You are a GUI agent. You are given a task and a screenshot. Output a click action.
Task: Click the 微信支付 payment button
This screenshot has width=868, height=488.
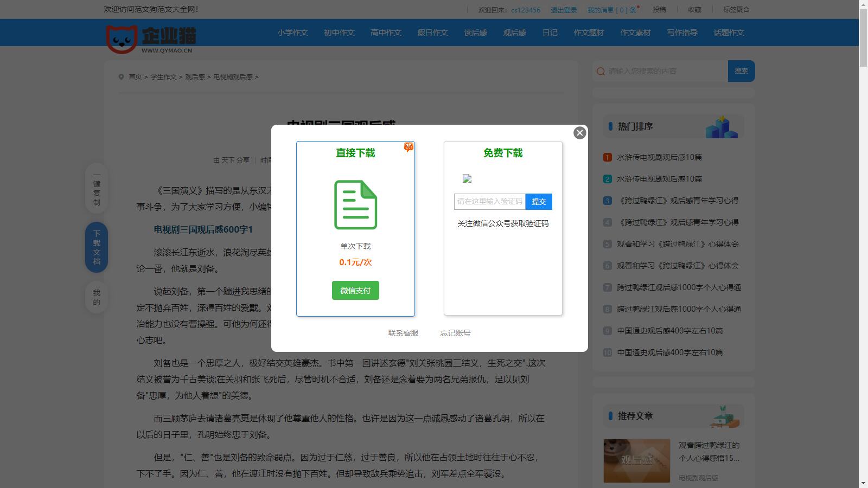[x=355, y=291]
